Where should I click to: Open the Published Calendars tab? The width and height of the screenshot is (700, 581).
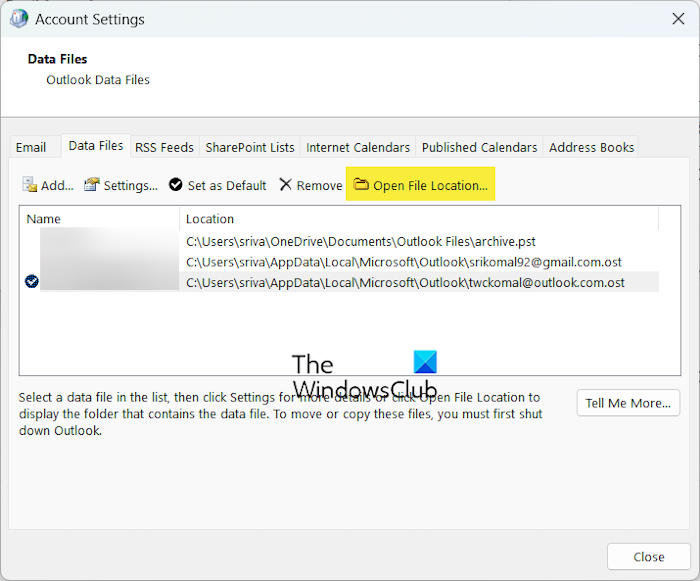479,147
